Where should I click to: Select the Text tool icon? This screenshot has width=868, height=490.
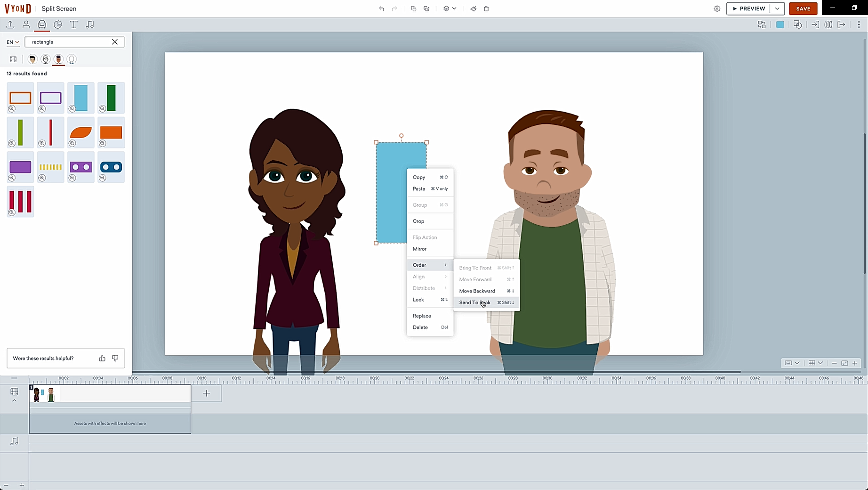click(x=73, y=24)
